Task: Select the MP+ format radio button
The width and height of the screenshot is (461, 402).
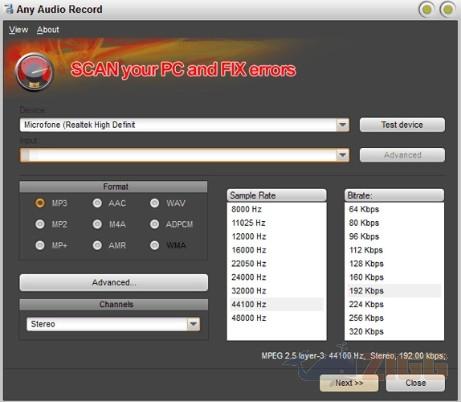Action: pos(40,245)
